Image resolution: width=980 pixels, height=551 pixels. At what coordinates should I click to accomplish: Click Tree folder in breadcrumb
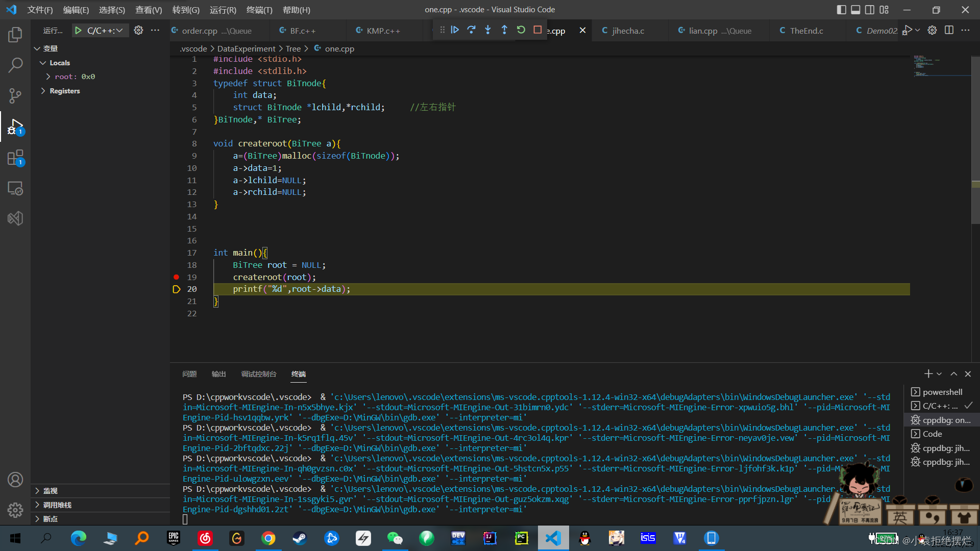pyautogui.click(x=293, y=48)
